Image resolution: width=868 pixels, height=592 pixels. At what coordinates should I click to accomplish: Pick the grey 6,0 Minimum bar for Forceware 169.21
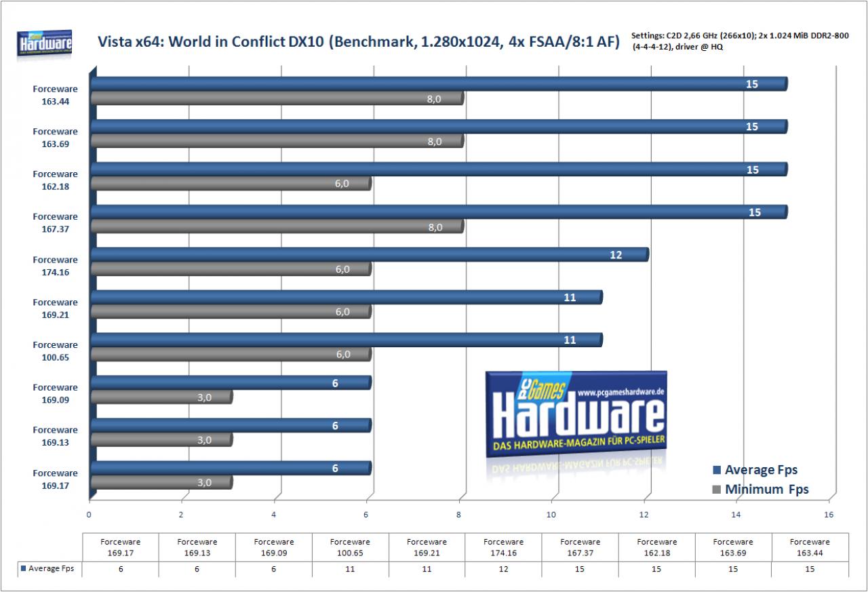point(231,312)
